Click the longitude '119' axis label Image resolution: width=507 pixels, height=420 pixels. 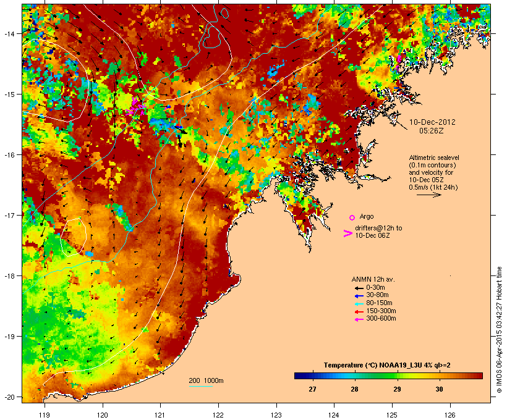tap(45, 415)
